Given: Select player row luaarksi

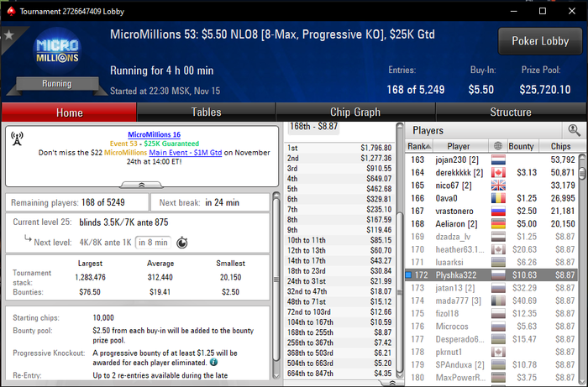Looking at the screenshot, I should [x=491, y=262].
